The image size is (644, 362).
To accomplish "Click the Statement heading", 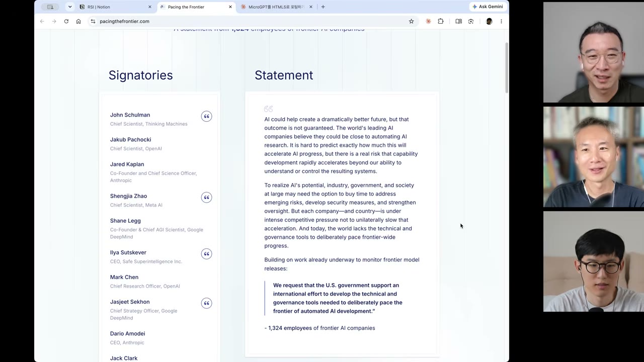I will point(284,75).
